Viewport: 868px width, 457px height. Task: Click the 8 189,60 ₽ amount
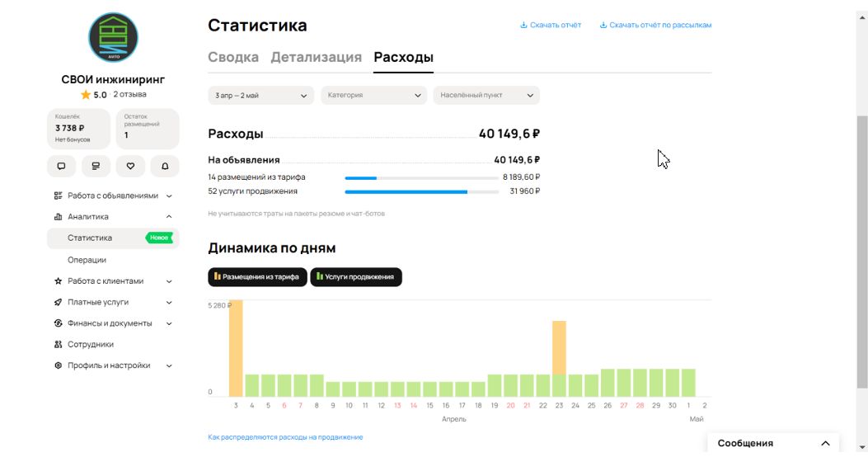click(x=522, y=177)
